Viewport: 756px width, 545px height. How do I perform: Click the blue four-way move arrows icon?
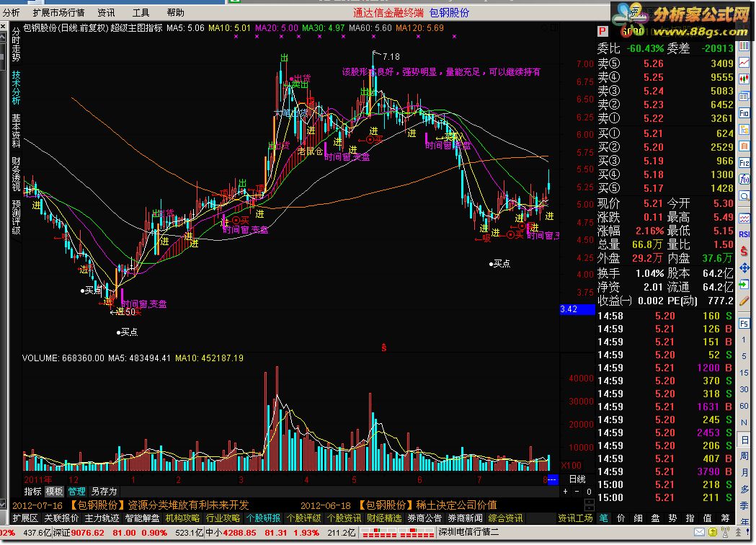(744, 267)
